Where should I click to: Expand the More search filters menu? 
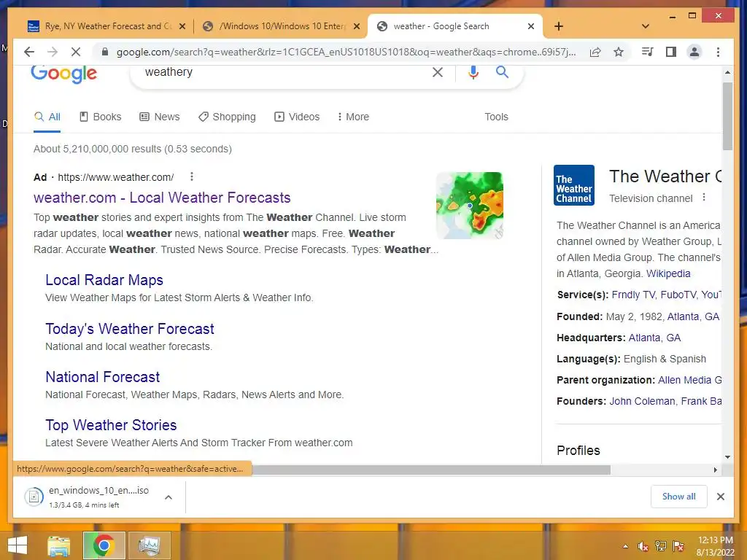coord(353,117)
